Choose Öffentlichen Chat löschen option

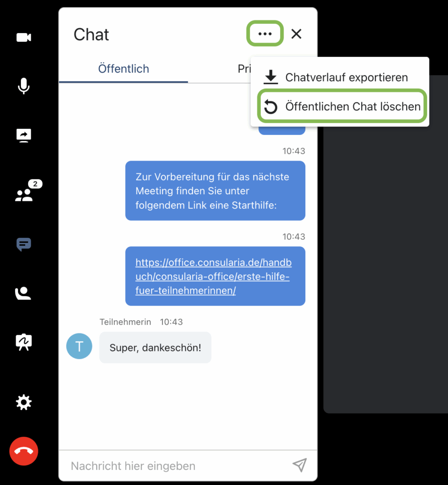pyautogui.click(x=342, y=107)
